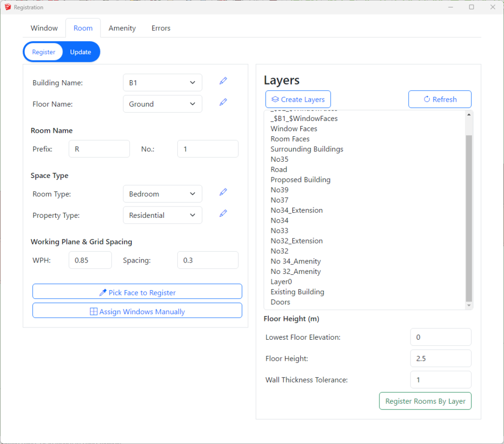Select the Register mode toggle
This screenshot has width=504, height=444.
pyautogui.click(x=44, y=52)
